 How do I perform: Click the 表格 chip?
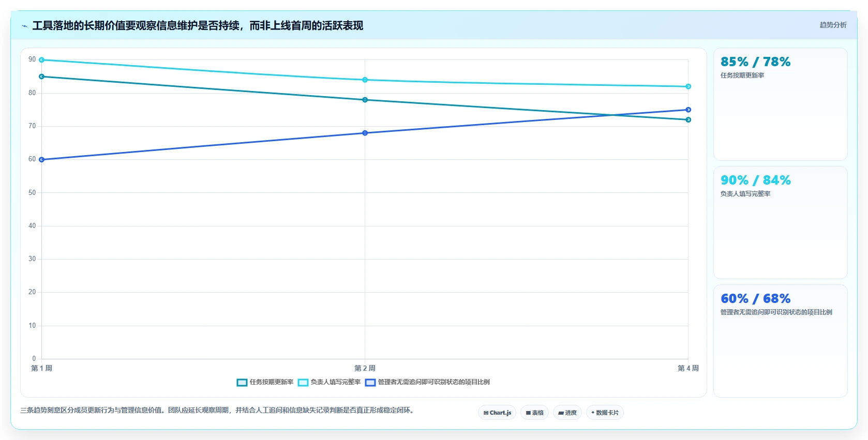click(x=534, y=413)
